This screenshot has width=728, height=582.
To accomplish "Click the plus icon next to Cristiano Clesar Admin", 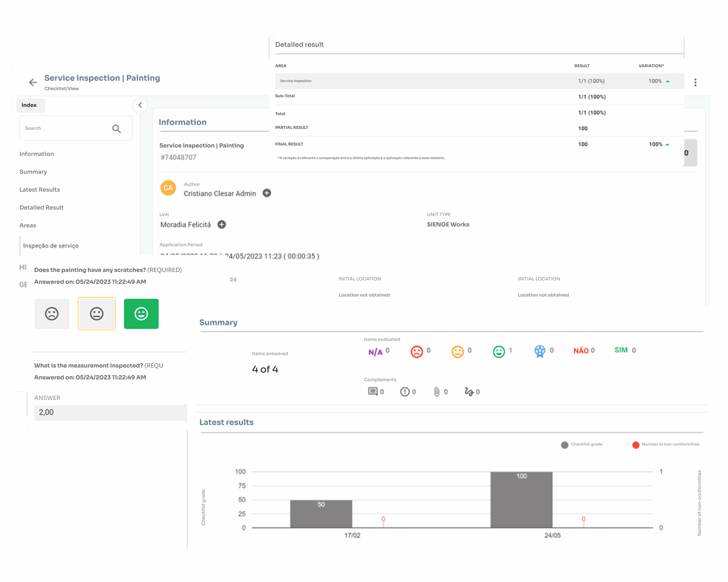I will (267, 193).
